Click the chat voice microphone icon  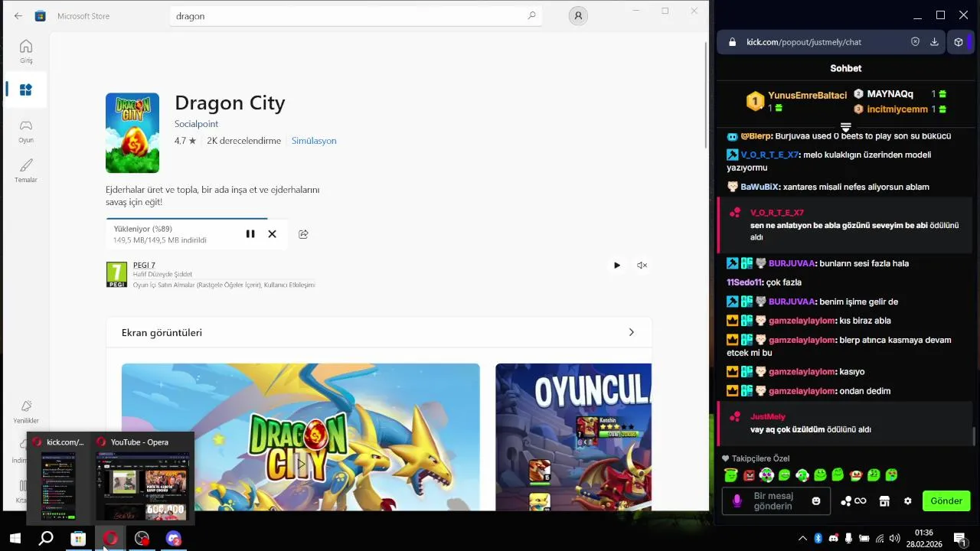point(737,500)
